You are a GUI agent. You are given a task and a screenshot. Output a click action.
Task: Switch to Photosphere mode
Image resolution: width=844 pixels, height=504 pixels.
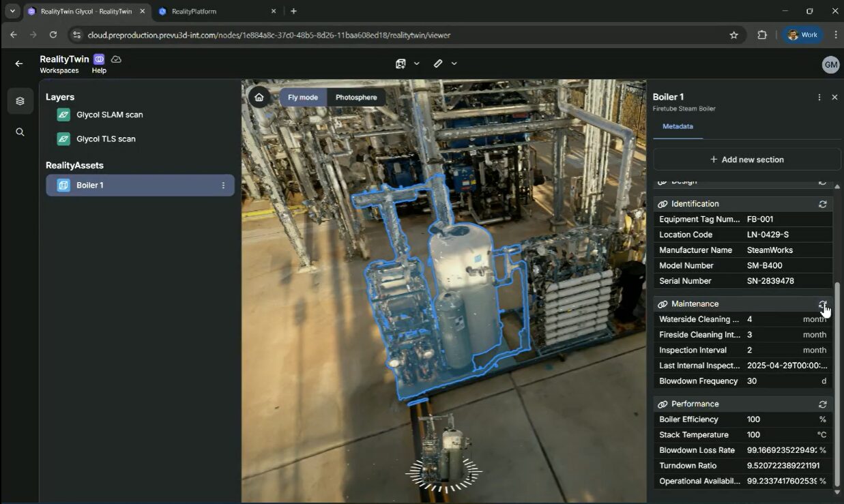coord(356,98)
